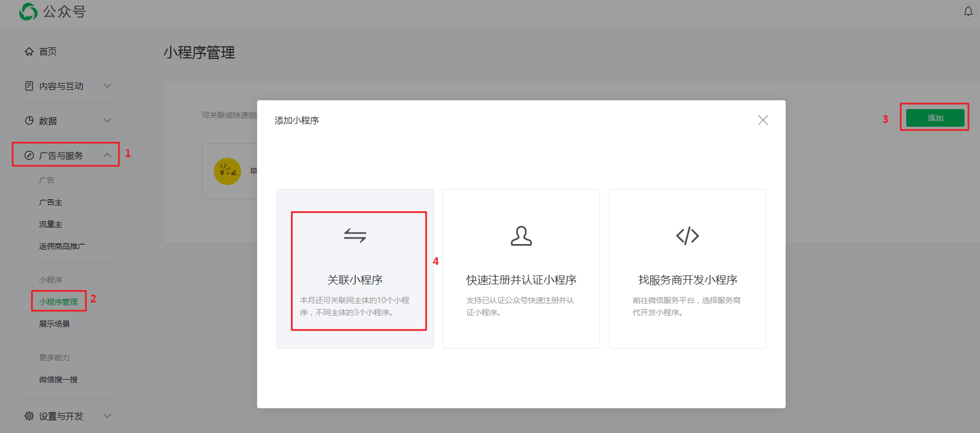Click 本月还可关联同主体的10个小程序 description
This screenshot has width=980, height=433.
click(355, 306)
